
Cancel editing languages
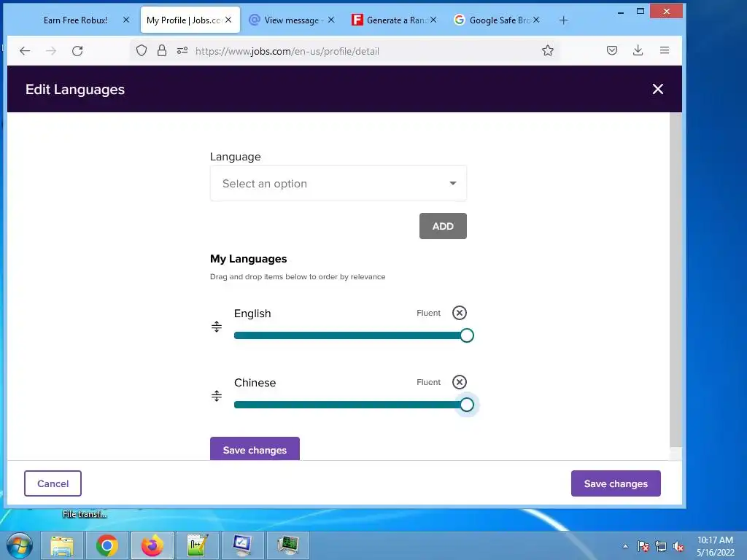click(53, 483)
